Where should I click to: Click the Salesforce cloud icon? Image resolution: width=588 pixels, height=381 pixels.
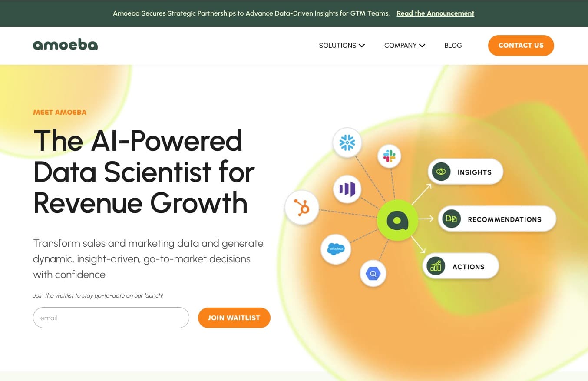click(336, 249)
